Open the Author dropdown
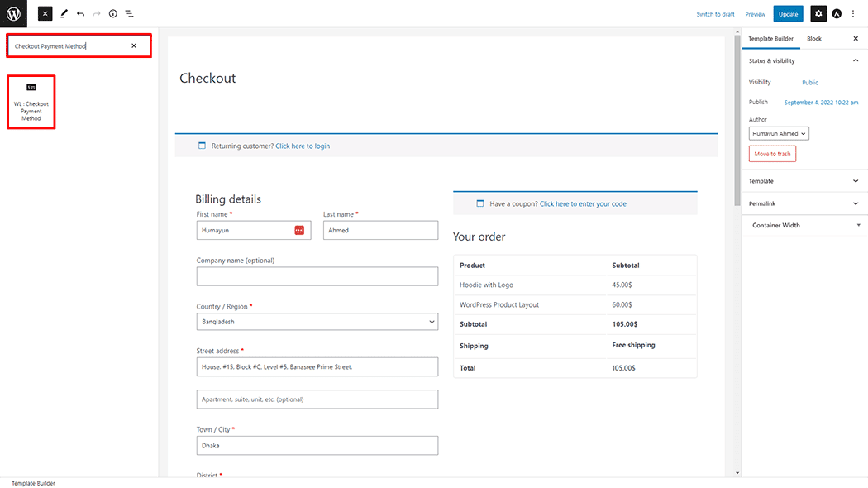 tap(779, 134)
